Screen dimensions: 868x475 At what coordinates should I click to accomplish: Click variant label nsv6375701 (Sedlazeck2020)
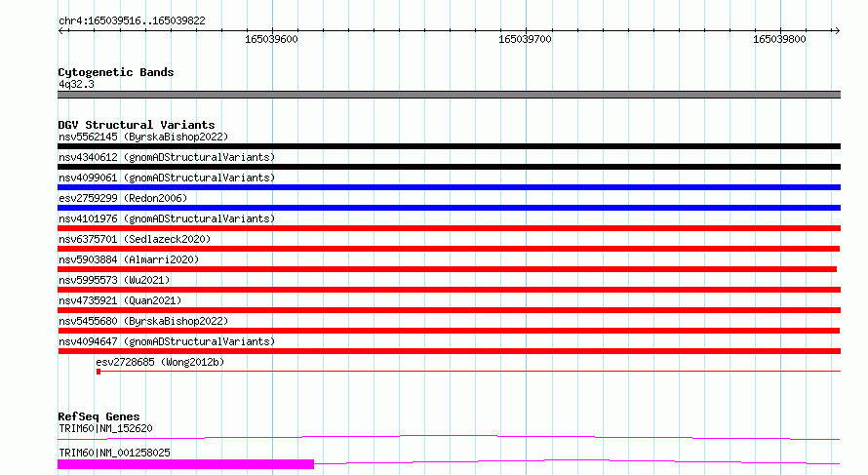135,239
